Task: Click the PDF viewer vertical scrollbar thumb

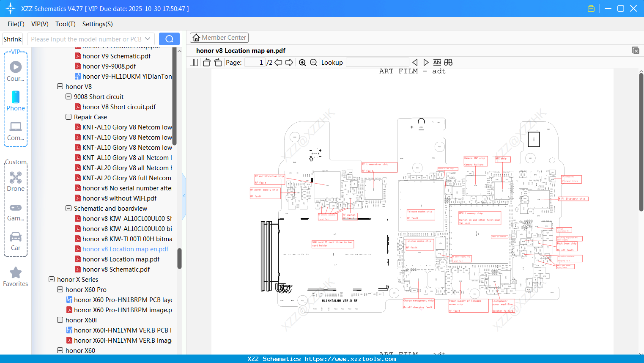Action: pos(641,142)
